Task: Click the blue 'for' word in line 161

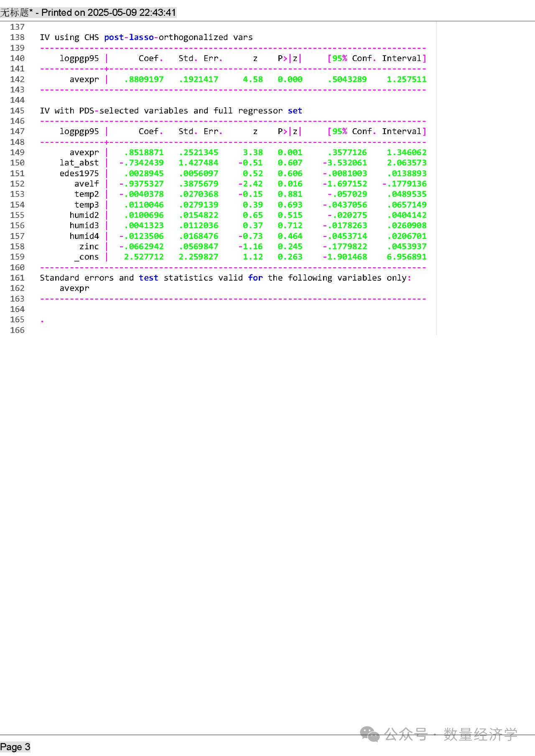Action: pyautogui.click(x=255, y=278)
